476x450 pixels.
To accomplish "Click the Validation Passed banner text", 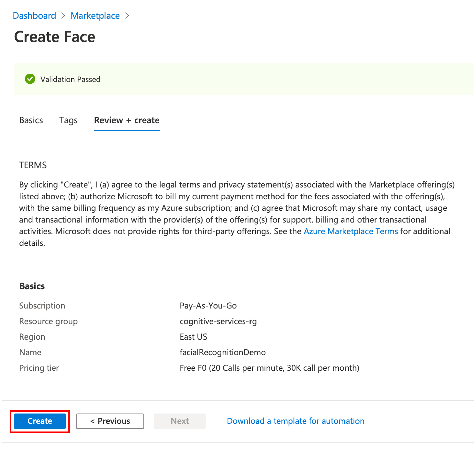I will click(x=70, y=79).
